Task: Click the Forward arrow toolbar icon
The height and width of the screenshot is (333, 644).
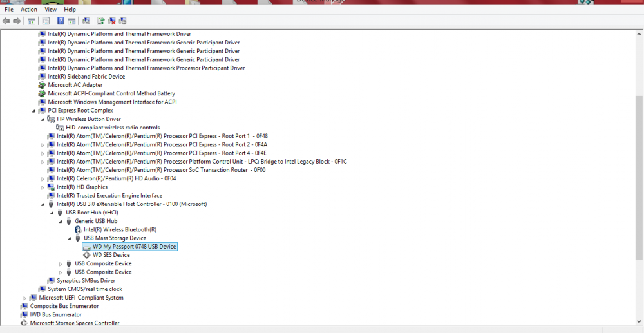Action: click(x=17, y=21)
